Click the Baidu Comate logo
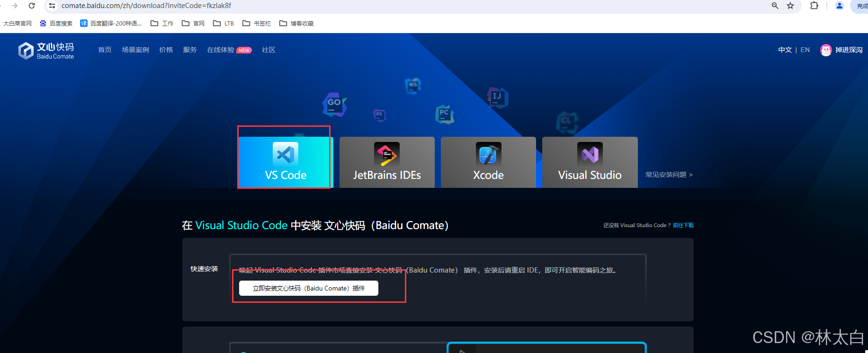The image size is (868, 353). [46, 51]
